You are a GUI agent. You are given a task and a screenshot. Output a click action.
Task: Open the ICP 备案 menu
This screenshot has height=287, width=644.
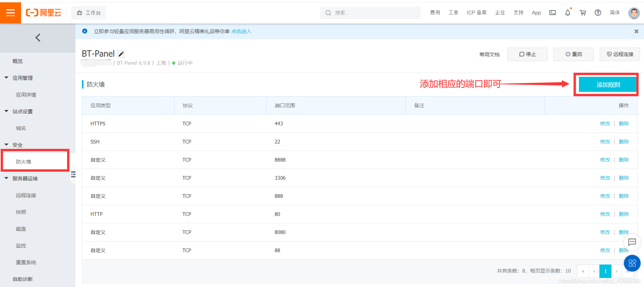point(476,13)
